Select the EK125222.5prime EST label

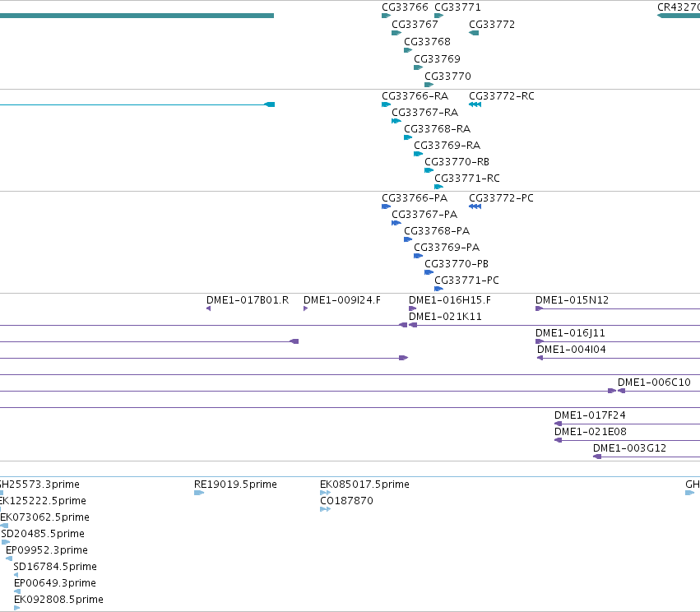coord(43,501)
